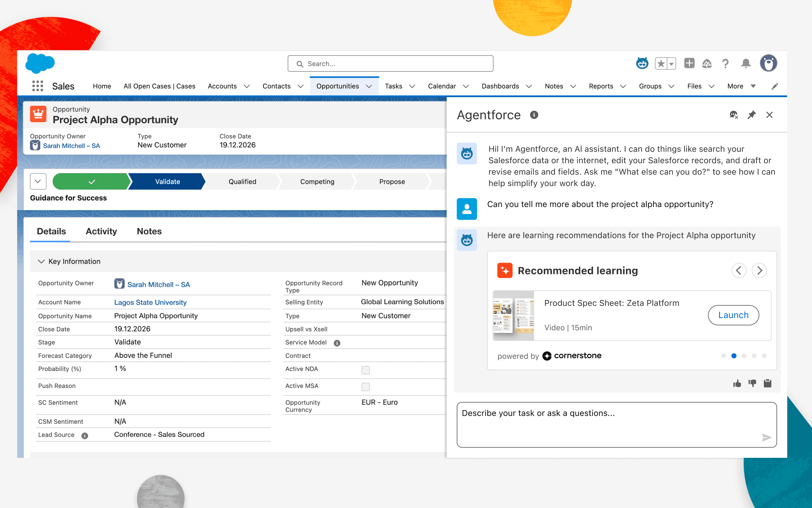This screenshot has width=812, height=508.
Task: Open Sarah Mitchell – SA link in Key Information
Action: (158, 284)
